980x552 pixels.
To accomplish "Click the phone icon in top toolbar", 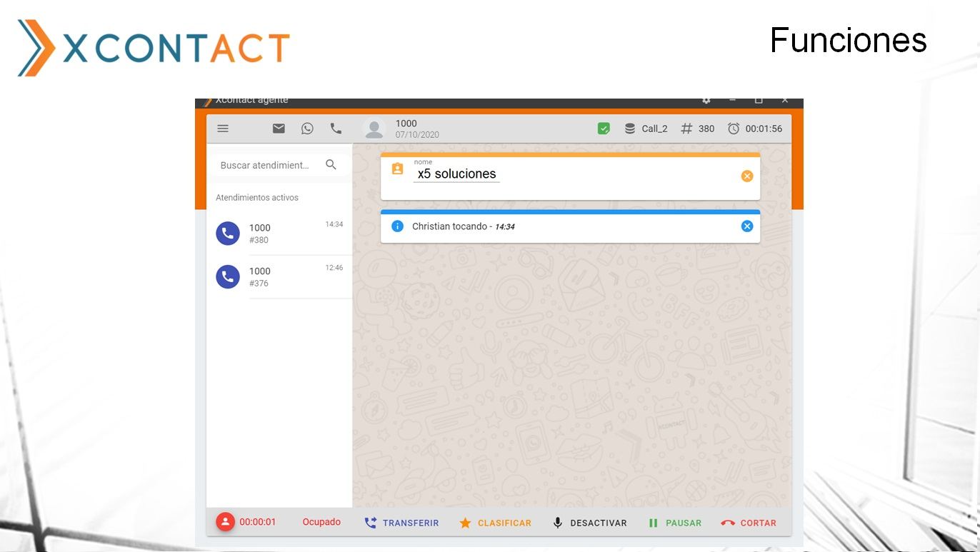I will (336, 129).
